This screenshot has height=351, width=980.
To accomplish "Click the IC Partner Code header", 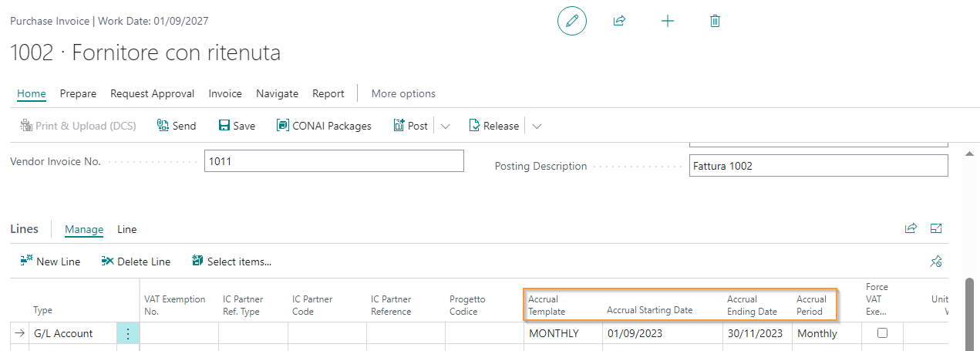I will point(312,305).
